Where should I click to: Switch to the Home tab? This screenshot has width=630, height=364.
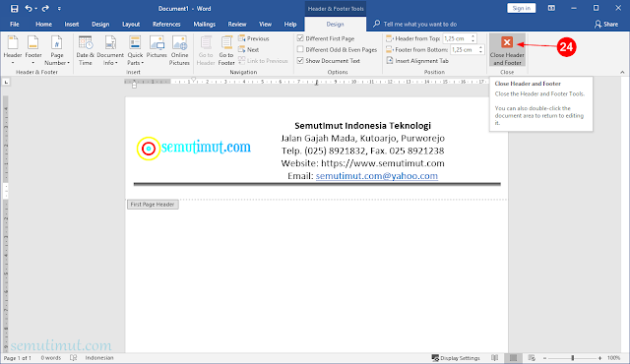click(43, 24)
